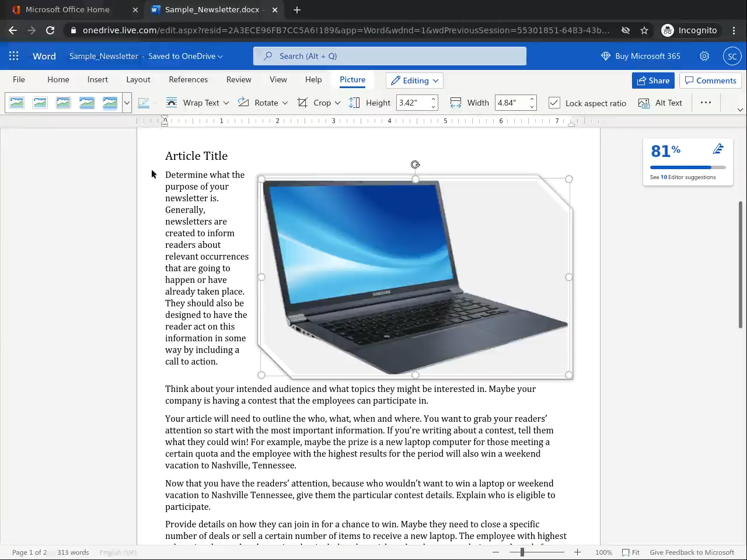Screen dimensions: 747x560
Task: Go back in browser history
Action: [x=13, y=30]
